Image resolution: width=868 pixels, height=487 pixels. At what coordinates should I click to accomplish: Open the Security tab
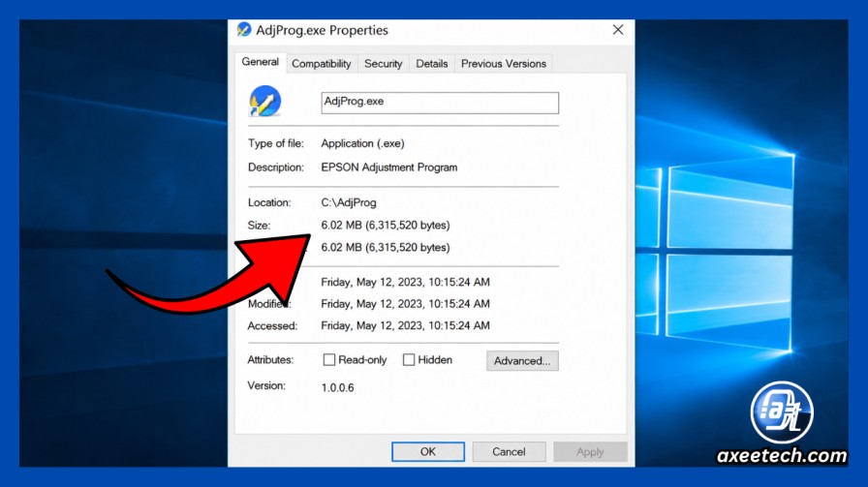(x=383, y=64)
